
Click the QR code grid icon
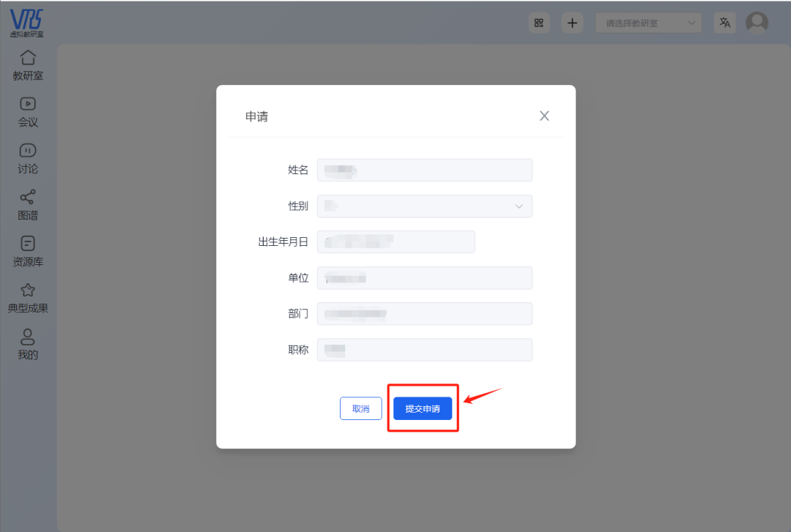point(539,23)
